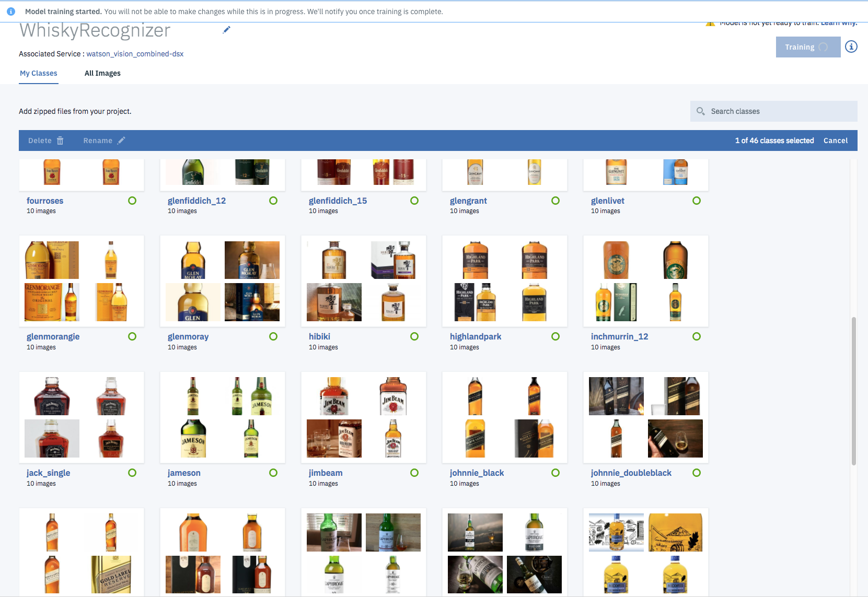Click the Training status button
The height and width of the screenshot is (597, 868).
click(x=807, y=47)
